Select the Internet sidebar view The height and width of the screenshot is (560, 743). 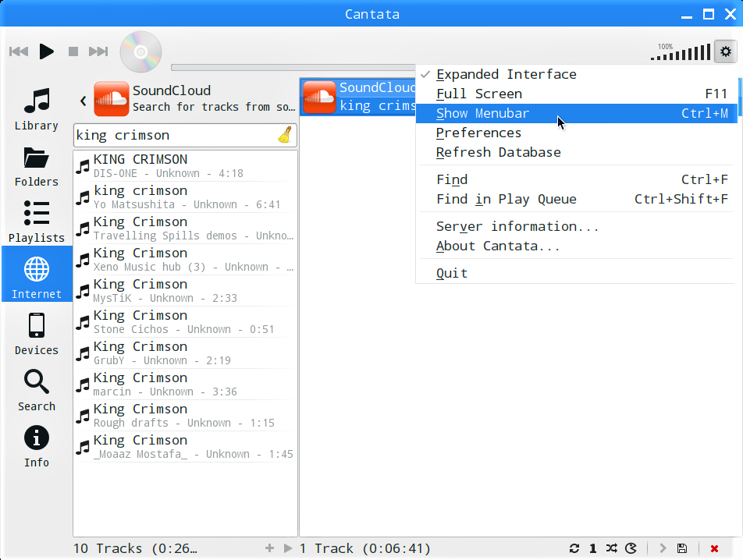37,274
